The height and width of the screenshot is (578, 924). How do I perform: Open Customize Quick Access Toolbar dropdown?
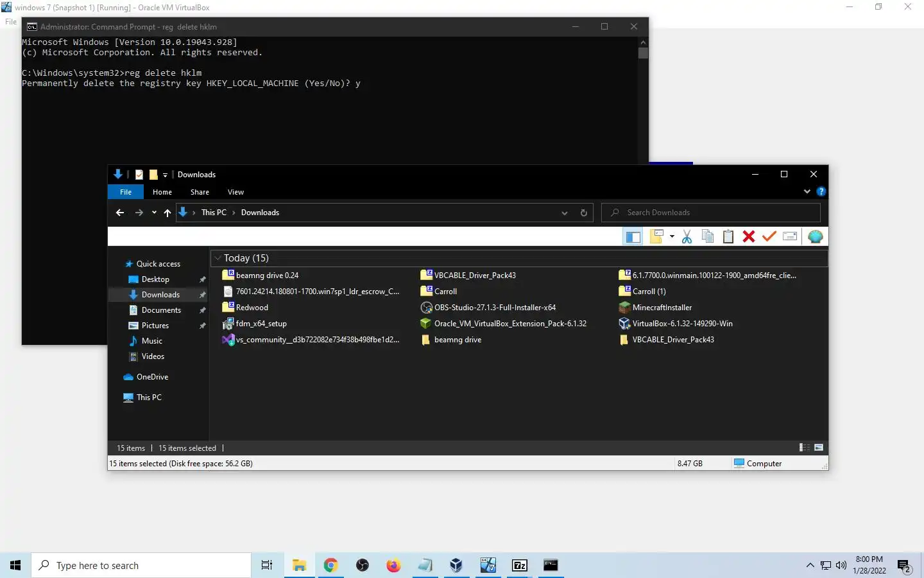[x=165, y=175]
